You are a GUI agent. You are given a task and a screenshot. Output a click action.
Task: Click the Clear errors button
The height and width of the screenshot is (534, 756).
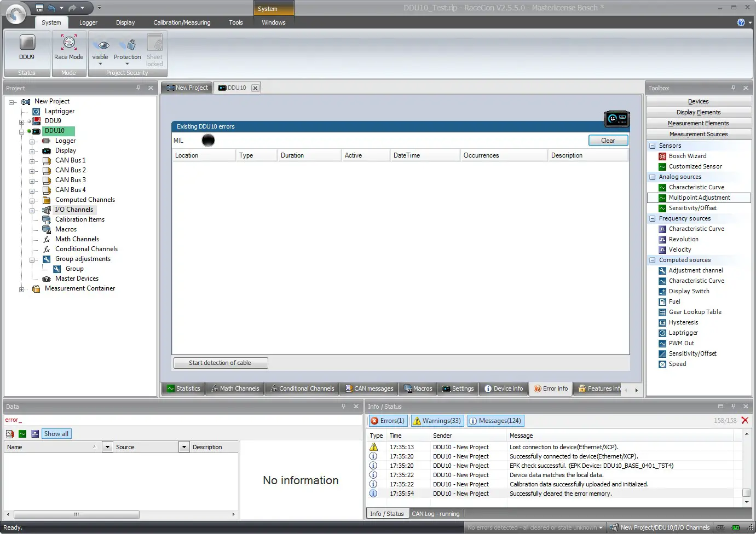608,141
